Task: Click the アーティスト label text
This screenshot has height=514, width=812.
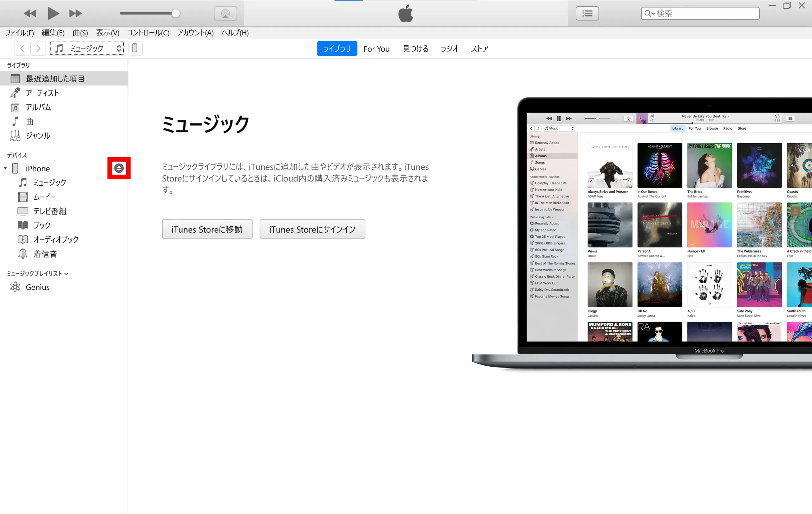Action: [x=43, y=93]
